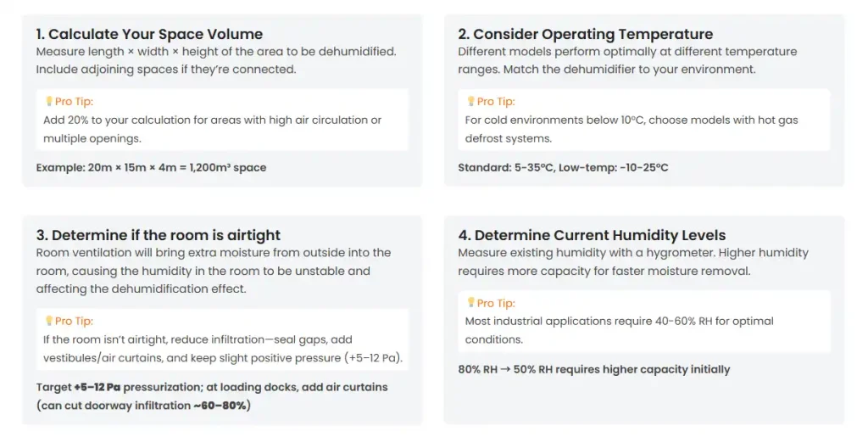
Task: Click the bold "+5–12 Pa" text in the target line
Action: 97,387
